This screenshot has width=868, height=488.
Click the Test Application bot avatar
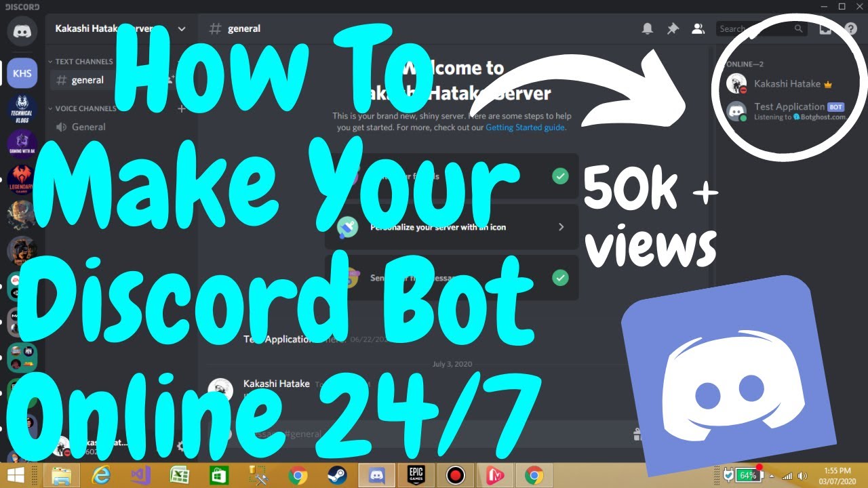(736, 111)
